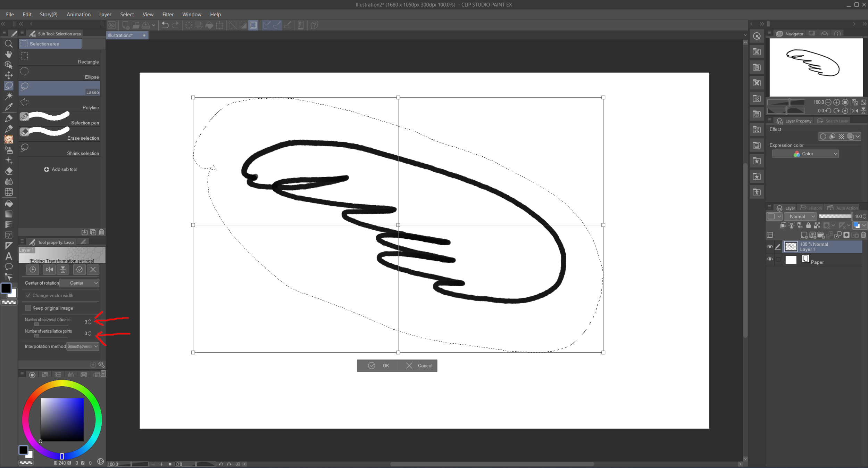
Task: Select the Move (Hand) tool
Action: (9, 54)
